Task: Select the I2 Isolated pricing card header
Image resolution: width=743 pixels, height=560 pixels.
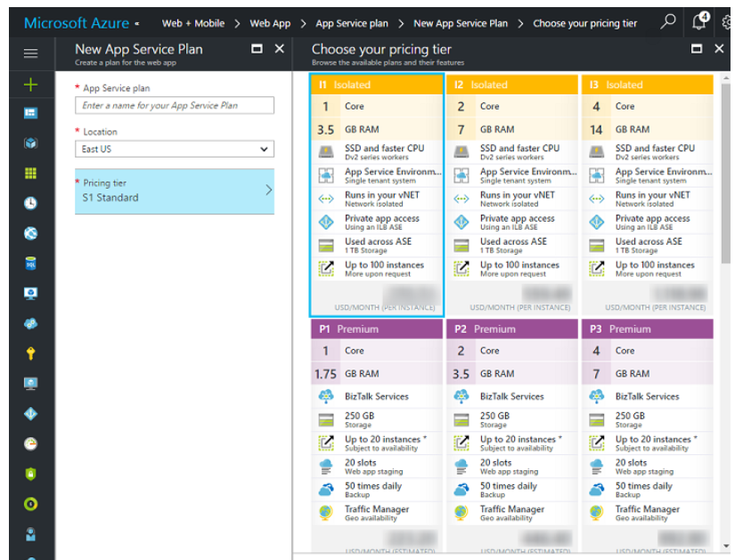Action: pos(512,85)
